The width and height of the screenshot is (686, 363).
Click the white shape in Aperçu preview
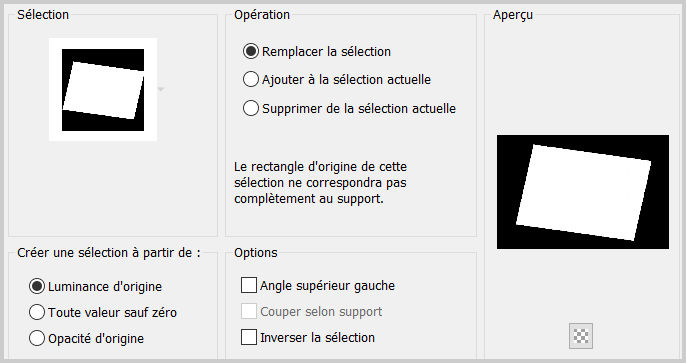(x=583, y=192)
